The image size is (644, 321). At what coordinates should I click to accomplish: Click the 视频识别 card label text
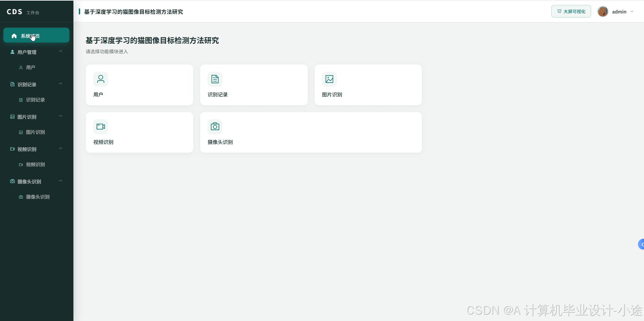(x=103, y=142)
